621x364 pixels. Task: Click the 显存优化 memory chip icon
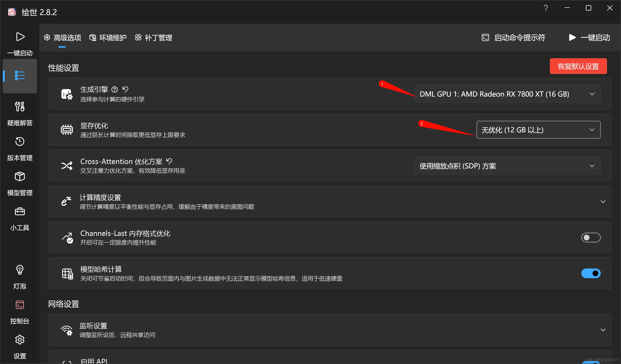pos(67,130)
